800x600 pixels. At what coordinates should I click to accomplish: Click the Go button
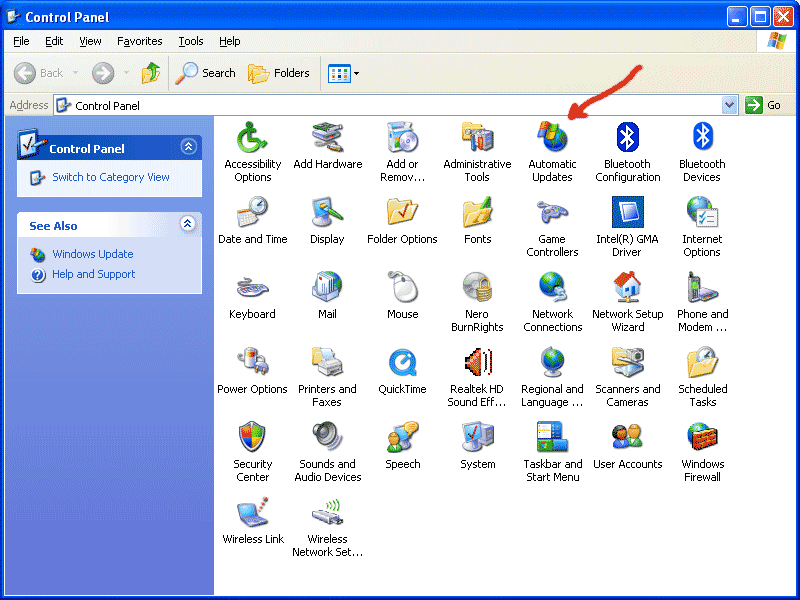pos(763,105)
